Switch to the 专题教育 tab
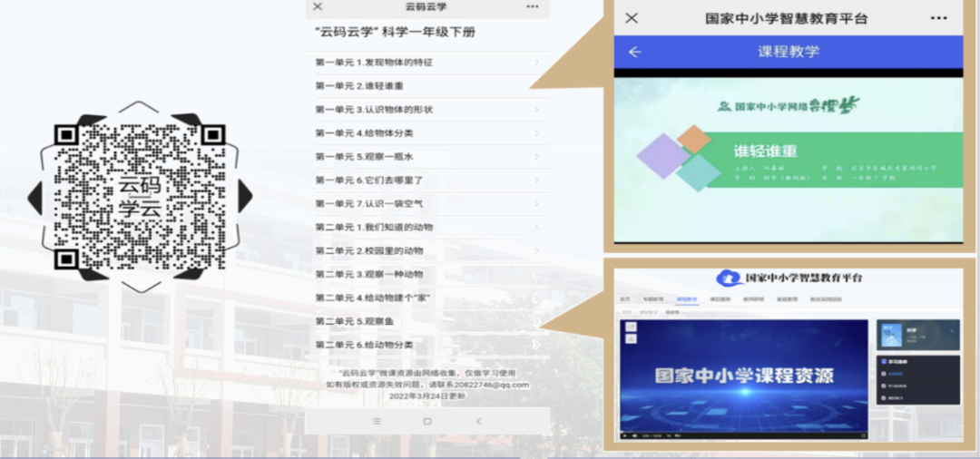 pyautogui.click(x=653, y=299)
